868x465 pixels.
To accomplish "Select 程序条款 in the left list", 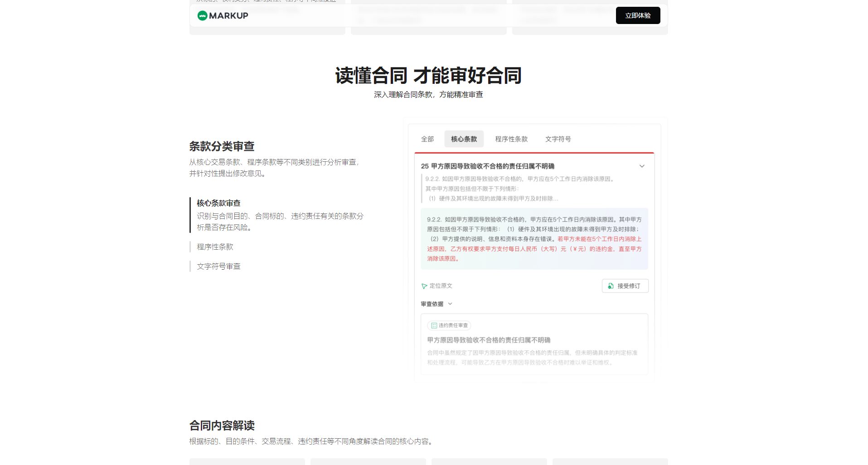I will pyautogui.click(x=214, y=247).
